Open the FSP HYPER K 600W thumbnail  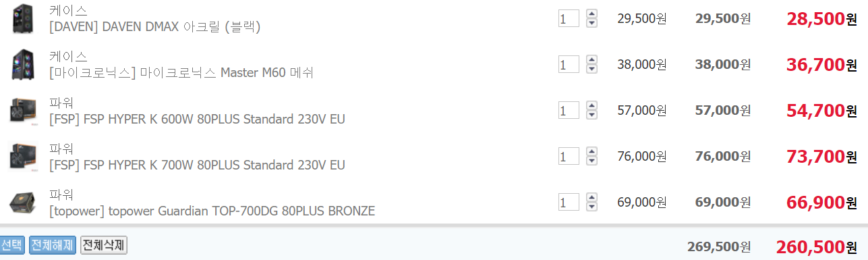[x=23, y=111]
